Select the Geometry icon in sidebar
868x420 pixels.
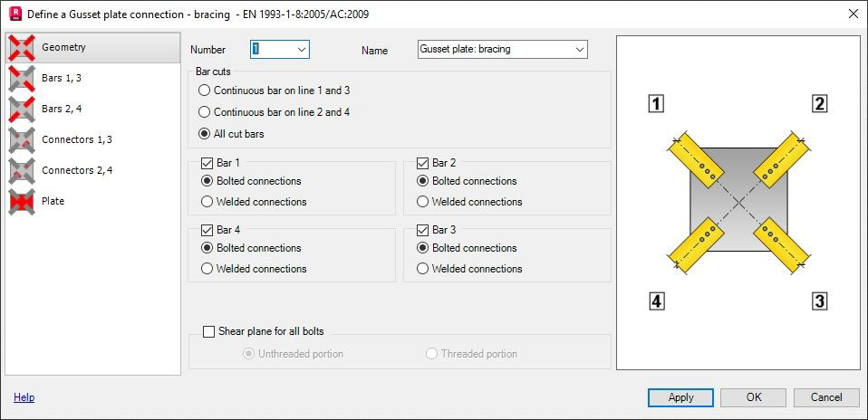22,48
